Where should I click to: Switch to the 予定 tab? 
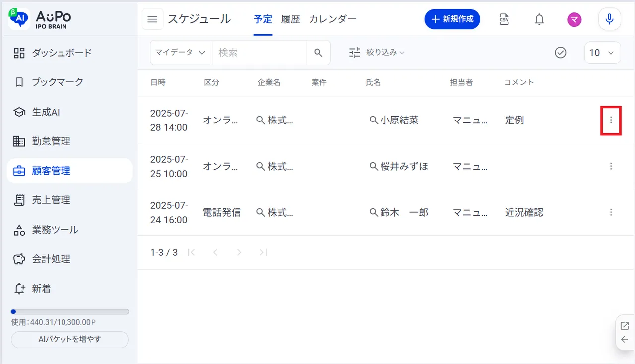click(263, 19)
